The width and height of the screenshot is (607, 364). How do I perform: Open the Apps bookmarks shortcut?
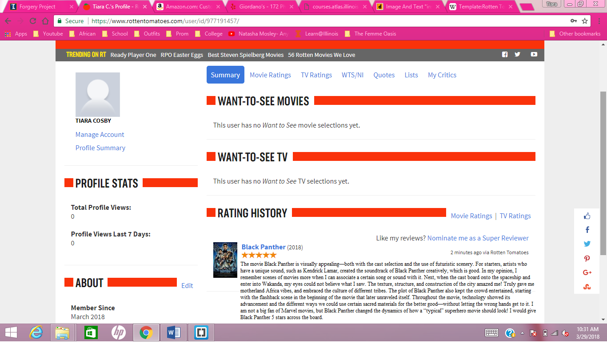coord(16,34)
